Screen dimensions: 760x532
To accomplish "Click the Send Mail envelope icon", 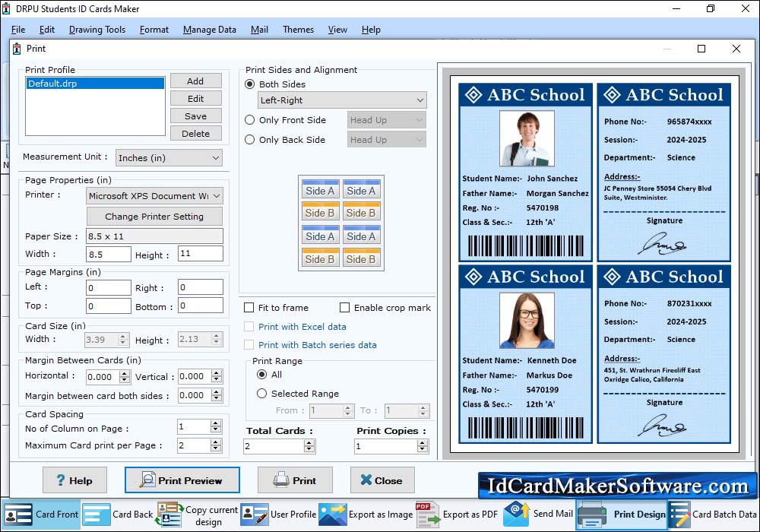I will click(517, 515).
